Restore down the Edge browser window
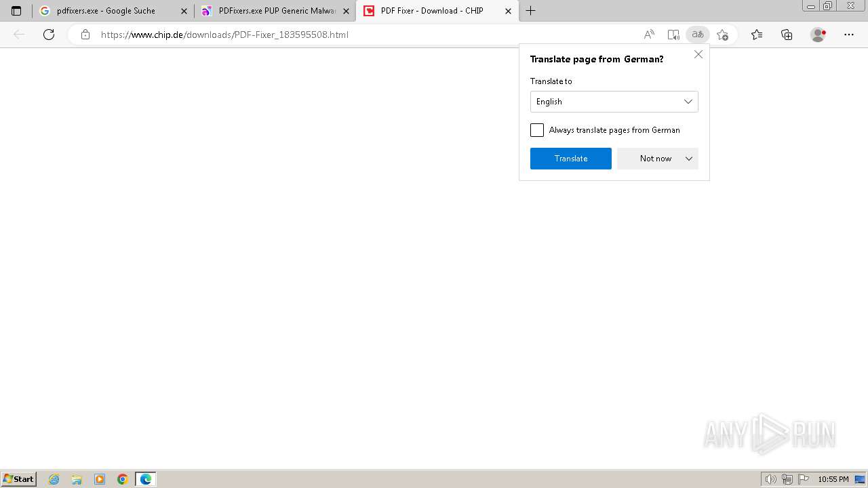The width and height of the screenshot is (868, 488). 827,6
